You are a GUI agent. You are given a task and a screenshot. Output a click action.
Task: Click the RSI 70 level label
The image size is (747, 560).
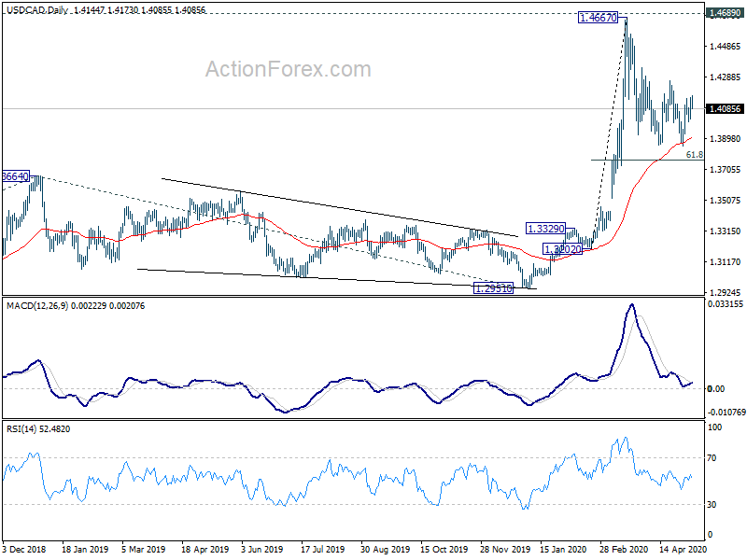(712, 458)
